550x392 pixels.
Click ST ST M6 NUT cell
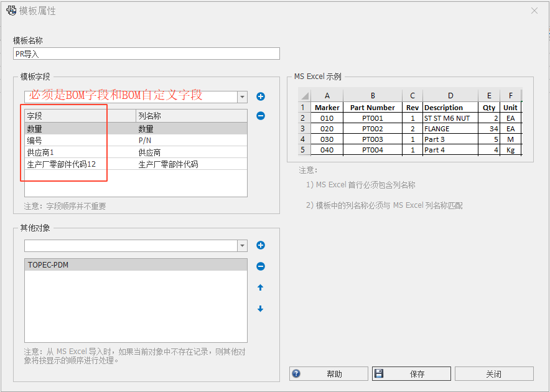click(450, 118)
